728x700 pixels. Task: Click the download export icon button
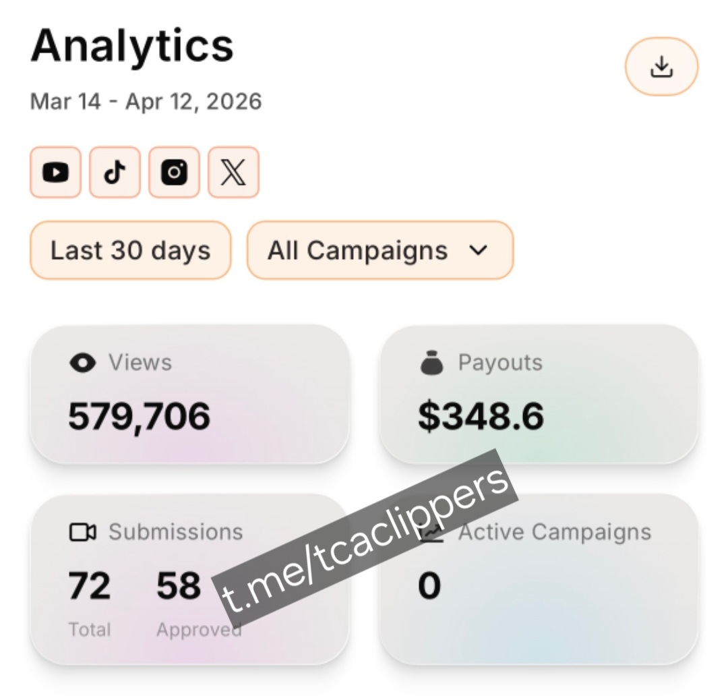pyautogui.click(x=661, y=67)
